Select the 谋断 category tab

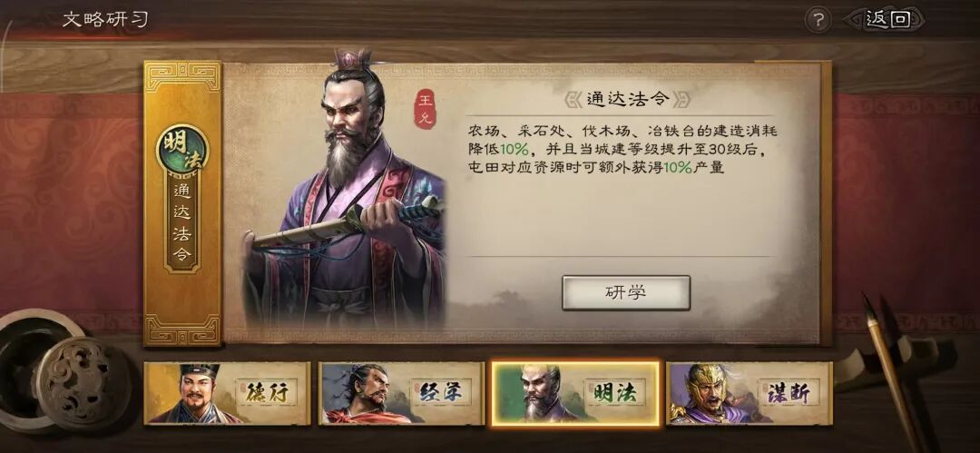coord(749,394)
